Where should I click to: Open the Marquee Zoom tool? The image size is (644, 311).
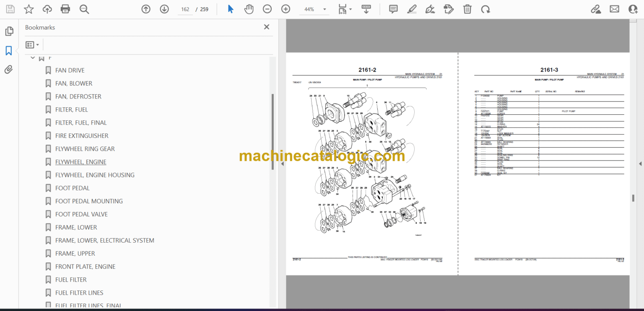pyautogui.click(x=84, y=8)
